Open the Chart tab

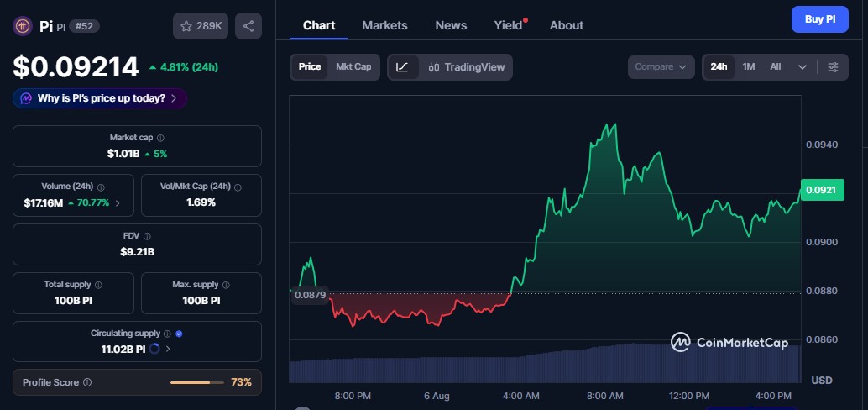(319, 25)
